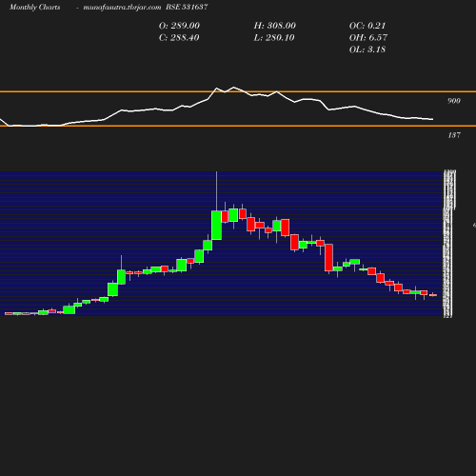
Task: Click the "137" lower level label
Action: coord(454,135)
